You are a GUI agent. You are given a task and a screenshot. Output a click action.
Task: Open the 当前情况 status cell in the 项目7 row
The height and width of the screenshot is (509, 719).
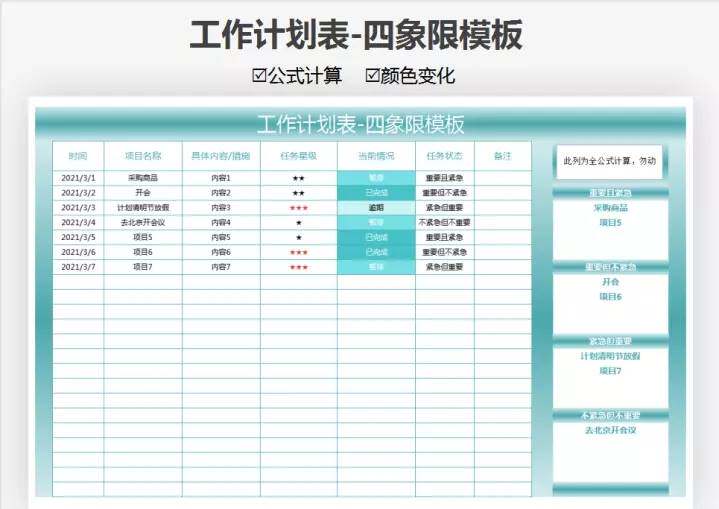pyautogui.click(x=376, y=267)
